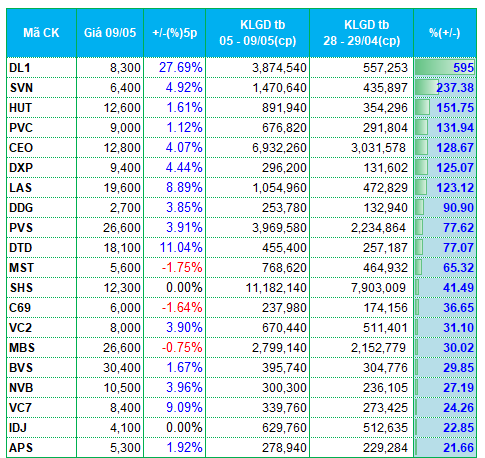
Task: Select the %(+/-) column header
Action: coord(445,33)
